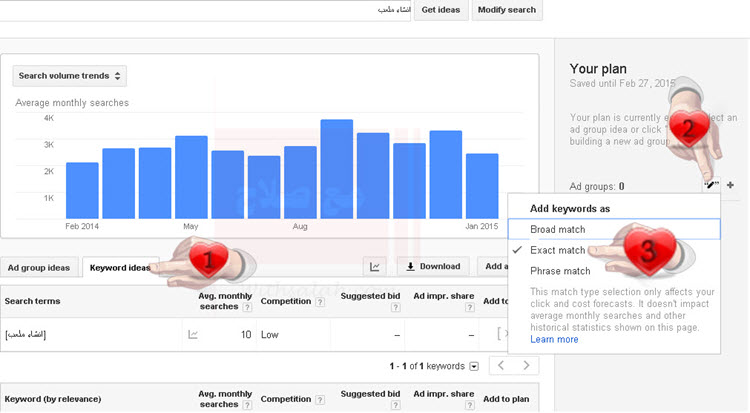Go to next page of keywords
This screenshot has width=750, height=413.
pos(526,366)
